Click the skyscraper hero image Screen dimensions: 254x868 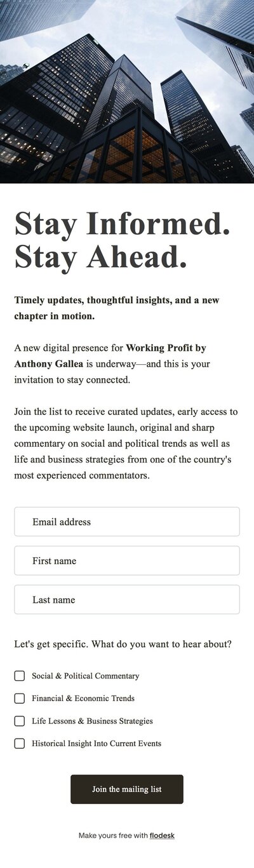pos(127,91)
